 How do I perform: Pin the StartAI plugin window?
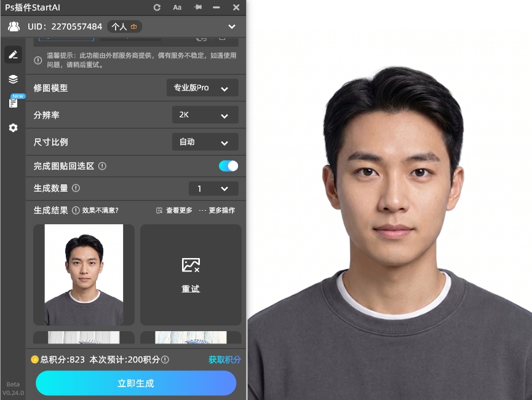(197, 7)
